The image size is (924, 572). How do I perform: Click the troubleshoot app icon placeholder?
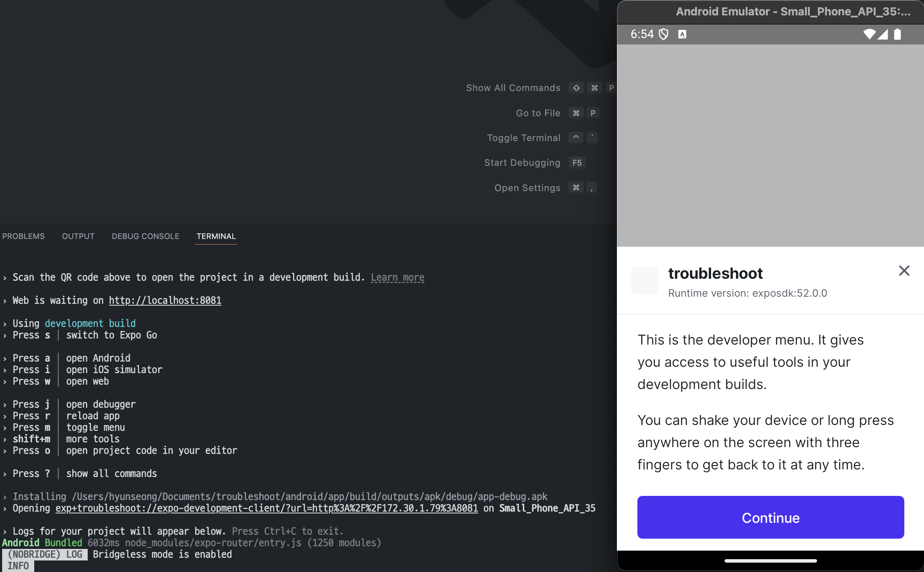(x=644, y=280)
